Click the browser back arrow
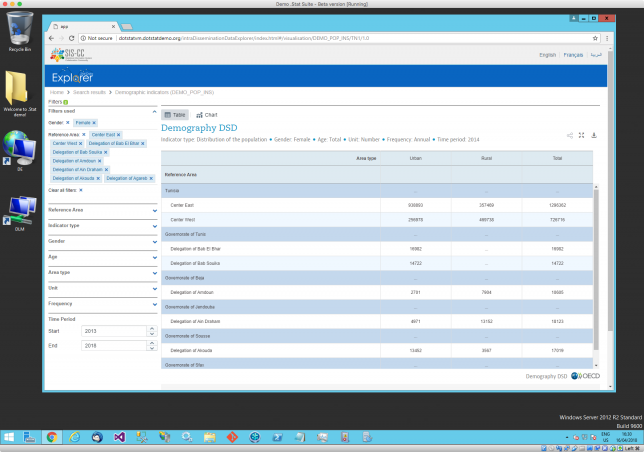 click(51, 38)
